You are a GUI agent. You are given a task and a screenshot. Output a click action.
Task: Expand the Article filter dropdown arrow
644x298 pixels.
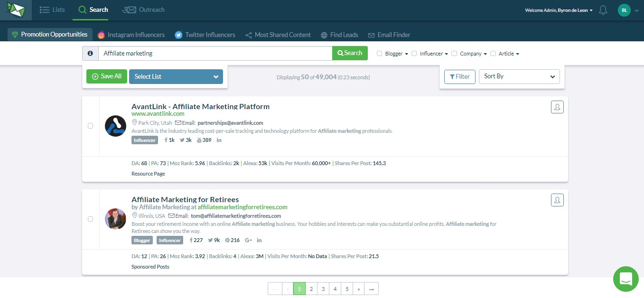(x=517, y=54)
